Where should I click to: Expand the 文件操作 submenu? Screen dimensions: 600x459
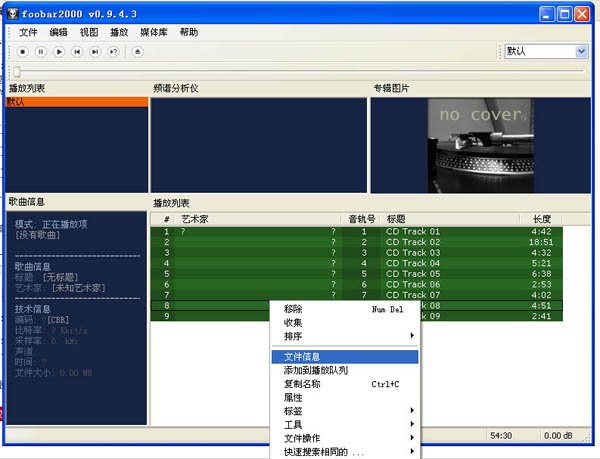[x=345, y=438]
